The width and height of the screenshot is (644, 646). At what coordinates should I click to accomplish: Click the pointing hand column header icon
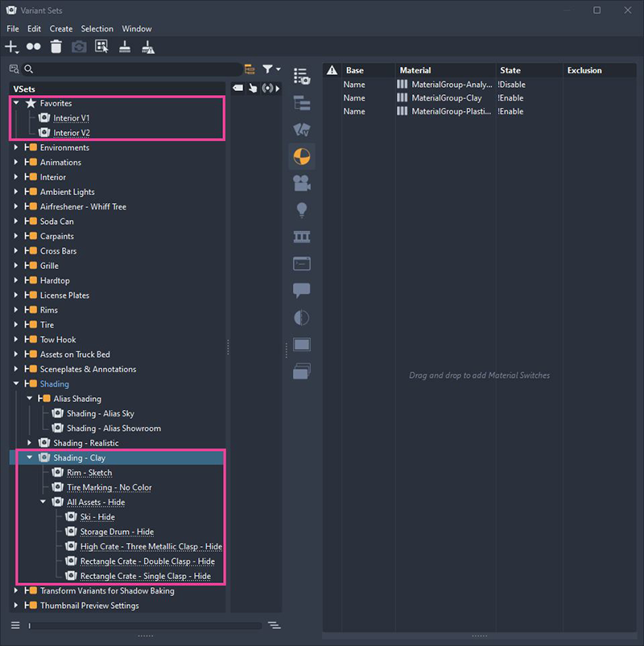(x=253, y=88)
